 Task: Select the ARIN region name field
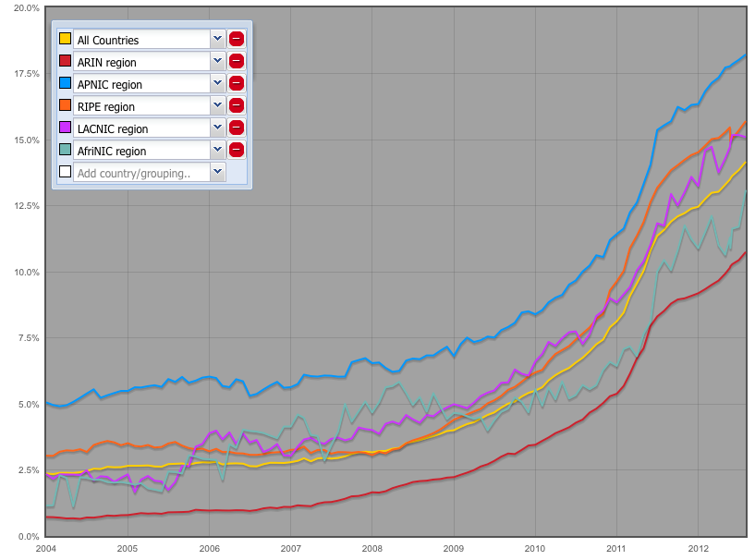coord(141,62)
